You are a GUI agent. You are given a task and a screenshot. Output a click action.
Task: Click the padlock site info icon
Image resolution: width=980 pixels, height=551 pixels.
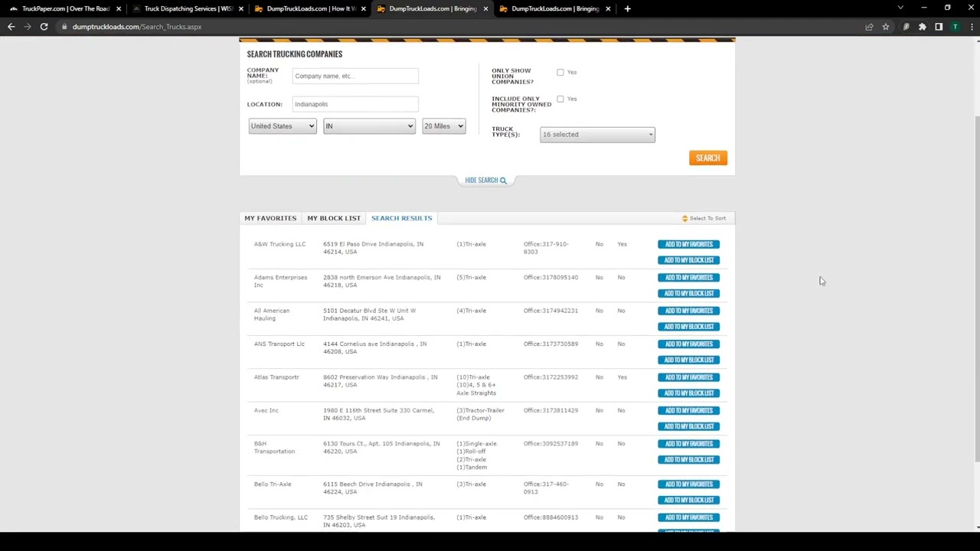tap(64, 27)
